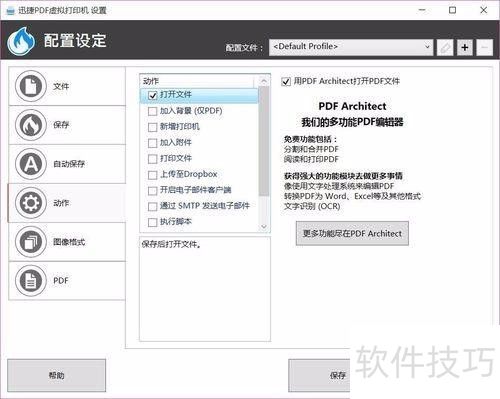Click the 帮助 help button
Image resolution: width=500 pixels, height=399 pixels.
pos(56,375)
